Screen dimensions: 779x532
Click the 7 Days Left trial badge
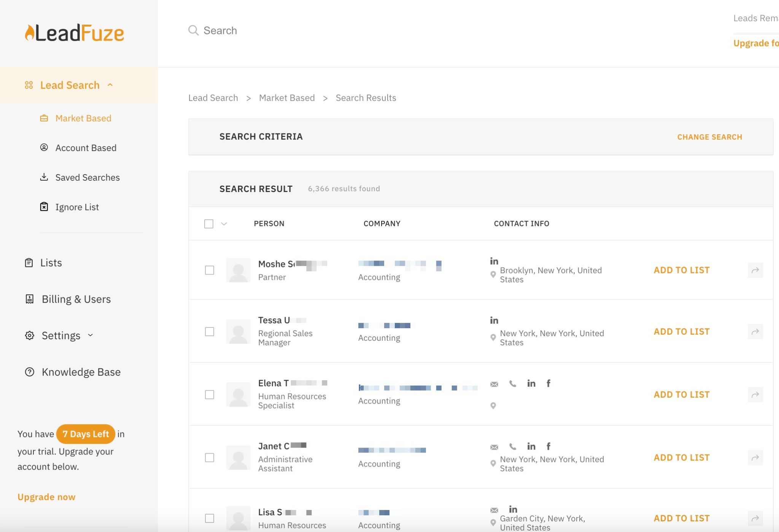[86, 434]
